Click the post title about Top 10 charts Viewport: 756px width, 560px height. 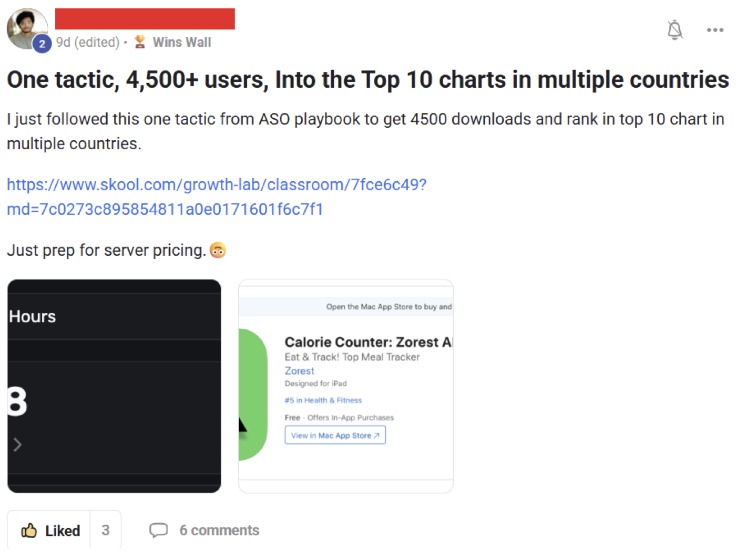(x=367, y=80)
